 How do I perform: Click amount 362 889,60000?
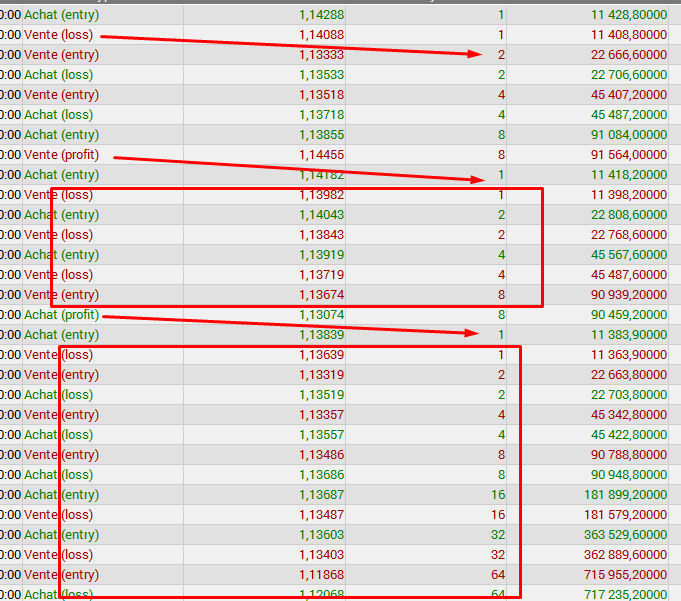[625, 554]
